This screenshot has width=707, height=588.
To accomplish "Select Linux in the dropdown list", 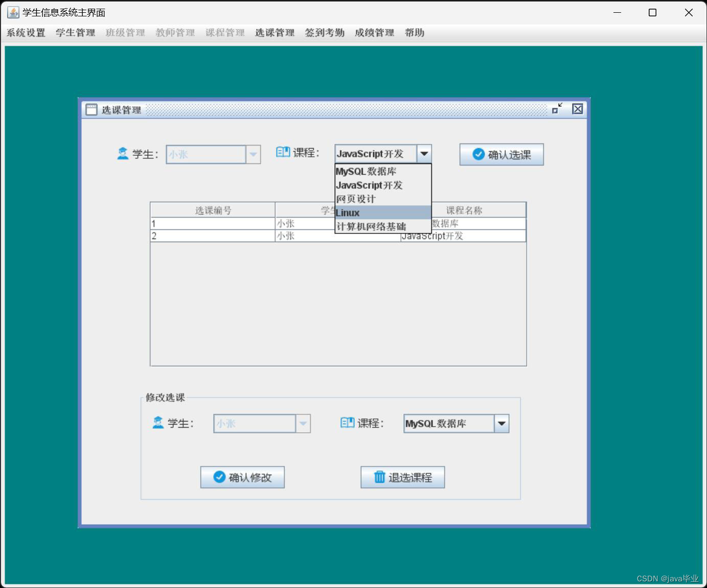I will tap(383, 213).
